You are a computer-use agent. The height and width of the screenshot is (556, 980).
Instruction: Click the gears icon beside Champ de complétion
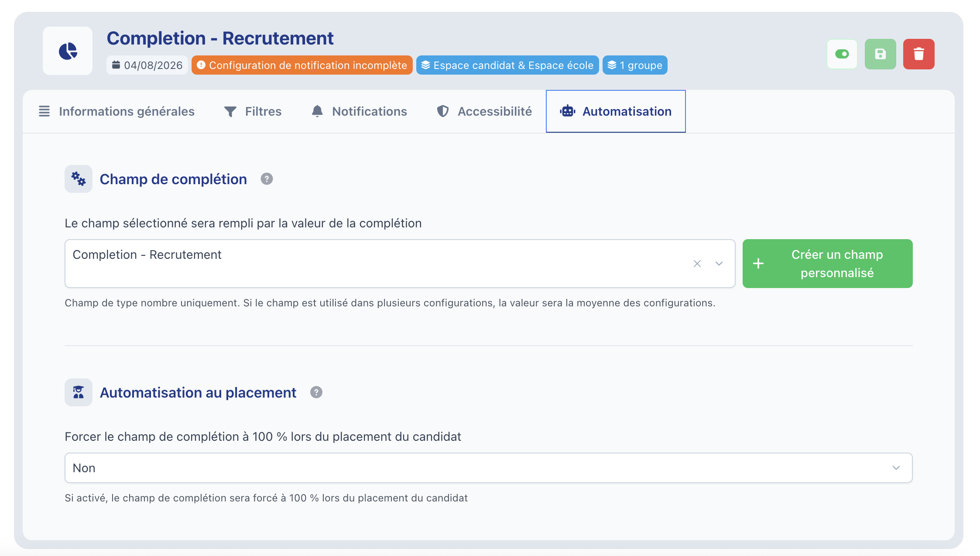pyautogui.click(x=79, y=179)
